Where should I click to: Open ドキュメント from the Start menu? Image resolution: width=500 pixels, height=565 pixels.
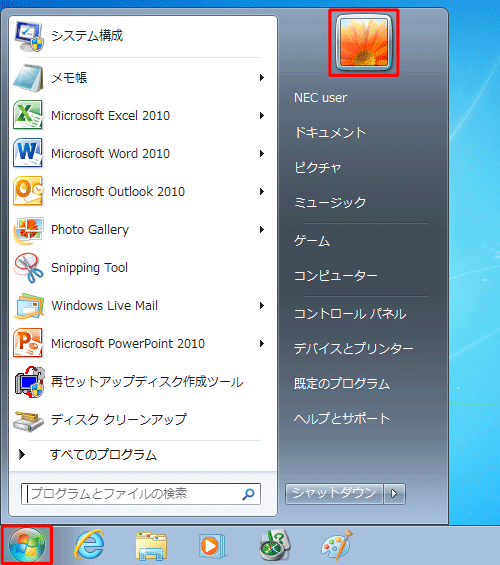click(330, 133)
